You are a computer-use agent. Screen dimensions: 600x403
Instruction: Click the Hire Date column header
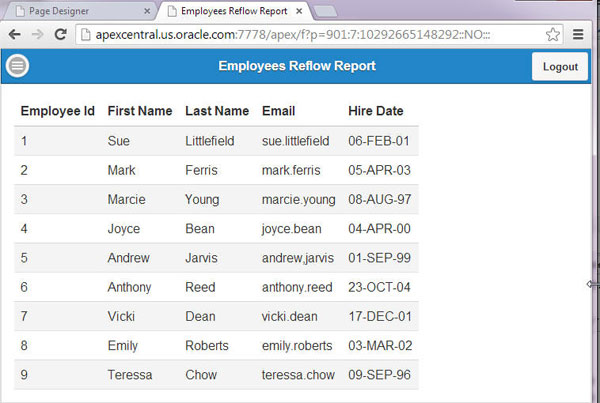(x=376, y=111)
